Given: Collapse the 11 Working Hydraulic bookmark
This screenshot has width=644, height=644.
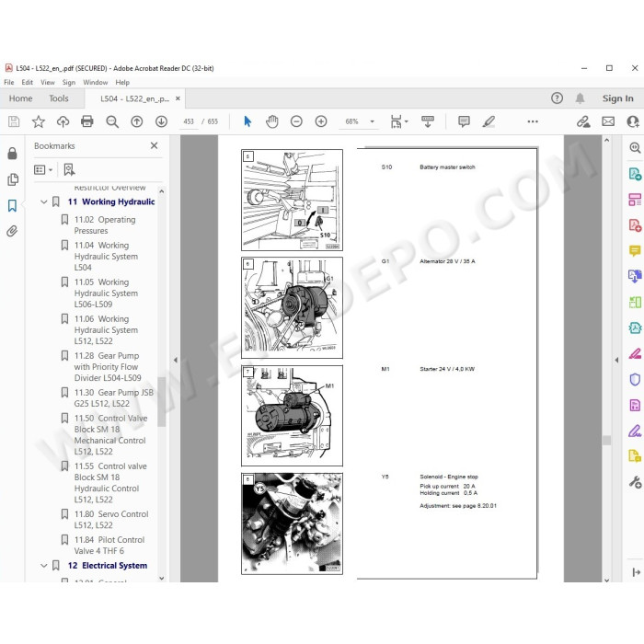Looking at the screenshot, I should click(x=44, y=201).
